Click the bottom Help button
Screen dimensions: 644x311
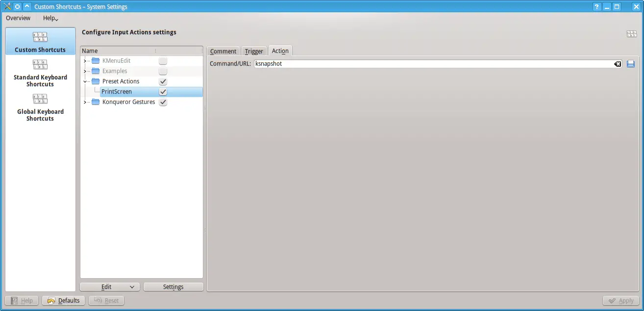pos(22,301)
